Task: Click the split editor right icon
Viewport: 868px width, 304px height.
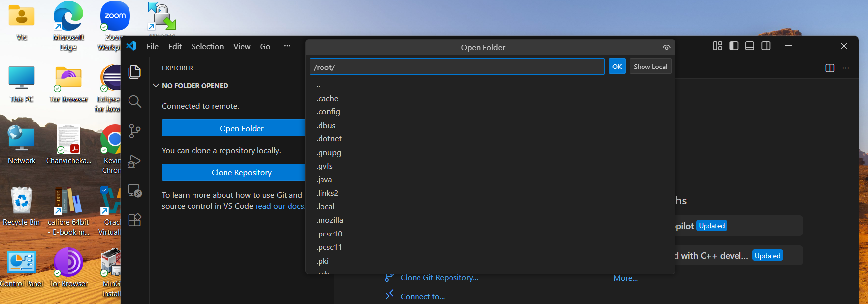Action: pos(830,68)
